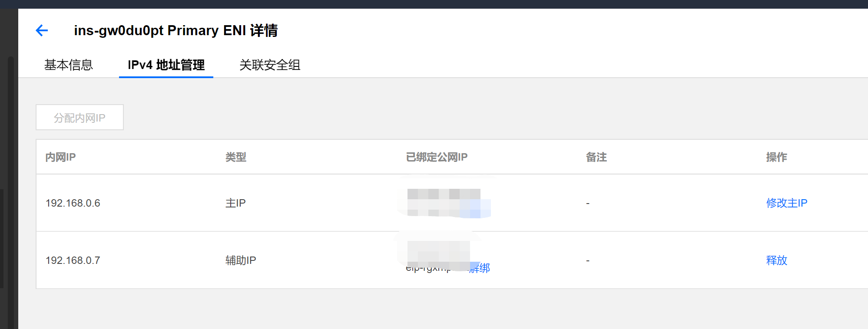Switch to the 基本信息 tab
Screen dimensions: 868x329
[x=69, y=65]
